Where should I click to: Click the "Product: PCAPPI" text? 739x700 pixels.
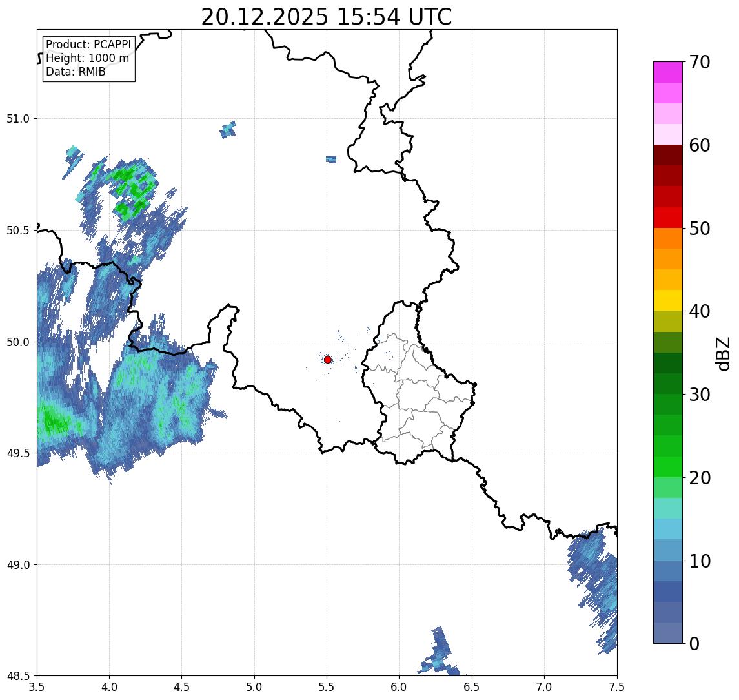[88, 45]
